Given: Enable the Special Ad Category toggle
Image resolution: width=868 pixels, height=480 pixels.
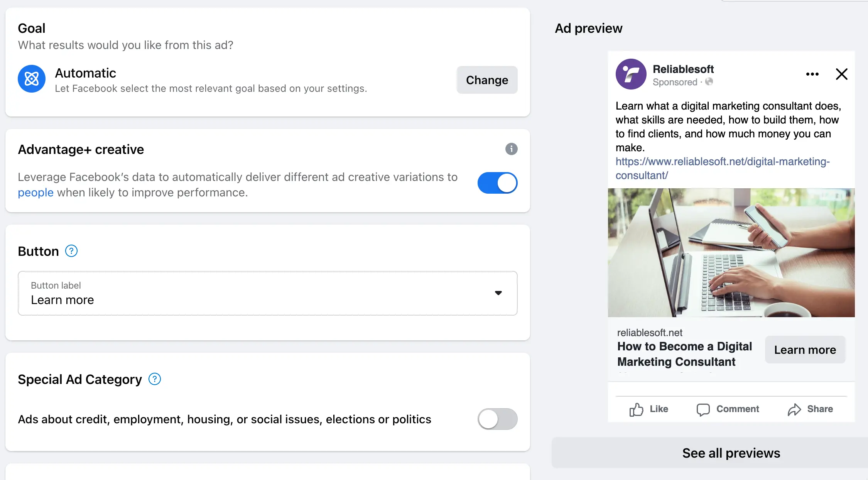Looking at the screenshot, I should tap(497, 419).
